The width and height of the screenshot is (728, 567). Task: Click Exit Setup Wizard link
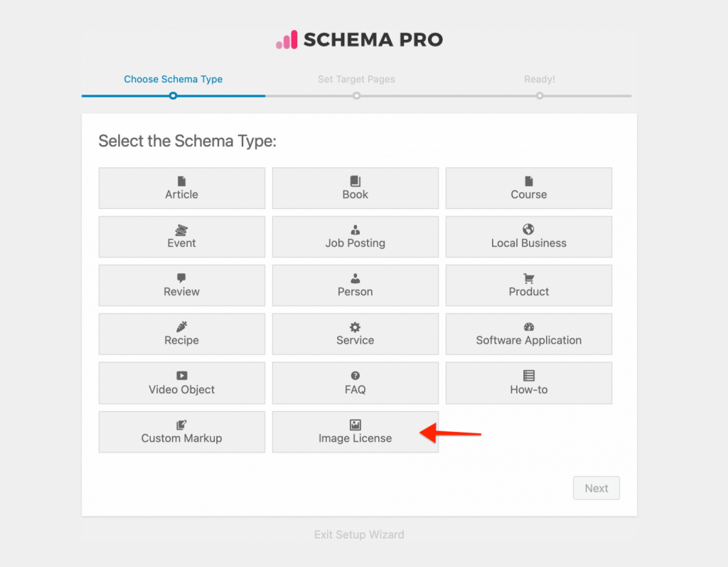pyautogui.click(x=359, y=534)
